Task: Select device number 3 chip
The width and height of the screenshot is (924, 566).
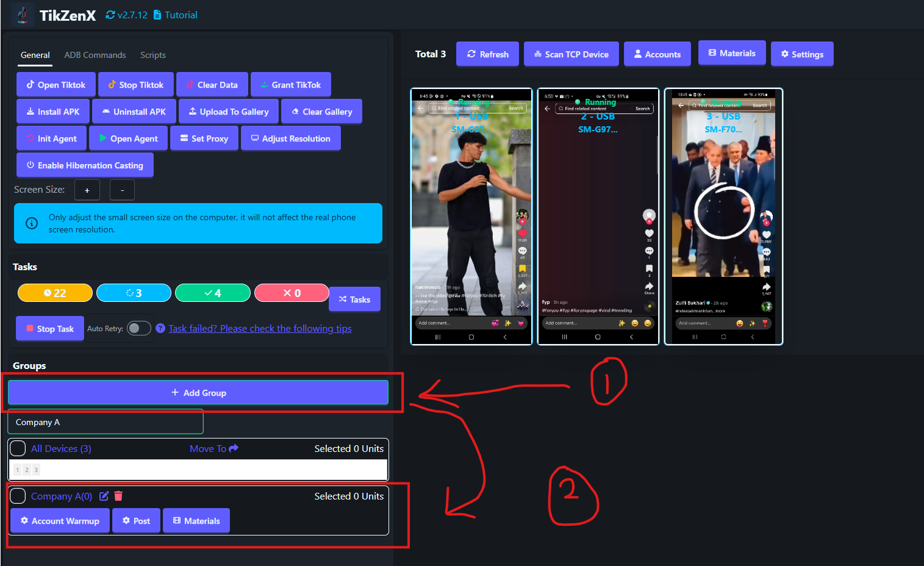Action: tap(36, 470)
